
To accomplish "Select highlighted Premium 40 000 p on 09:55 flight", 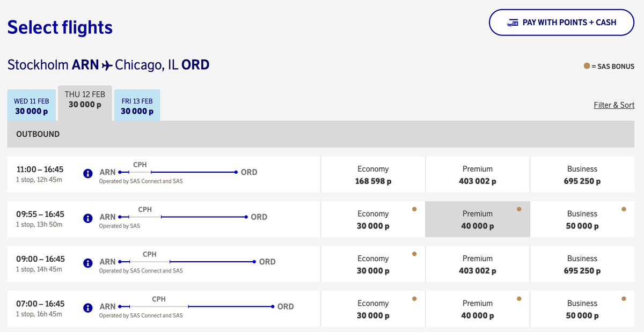I will pyautogui.click(x=478, y=219).
